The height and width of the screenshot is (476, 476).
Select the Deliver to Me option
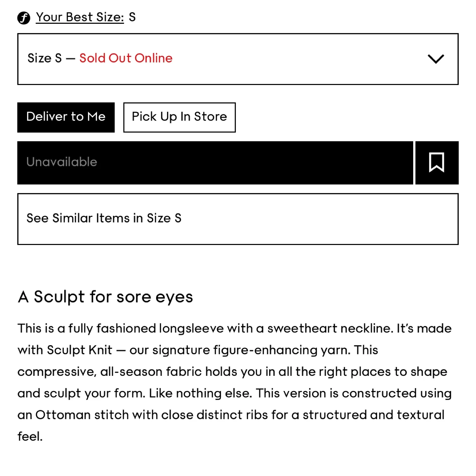pyautogui.click(x=66, y=117)
